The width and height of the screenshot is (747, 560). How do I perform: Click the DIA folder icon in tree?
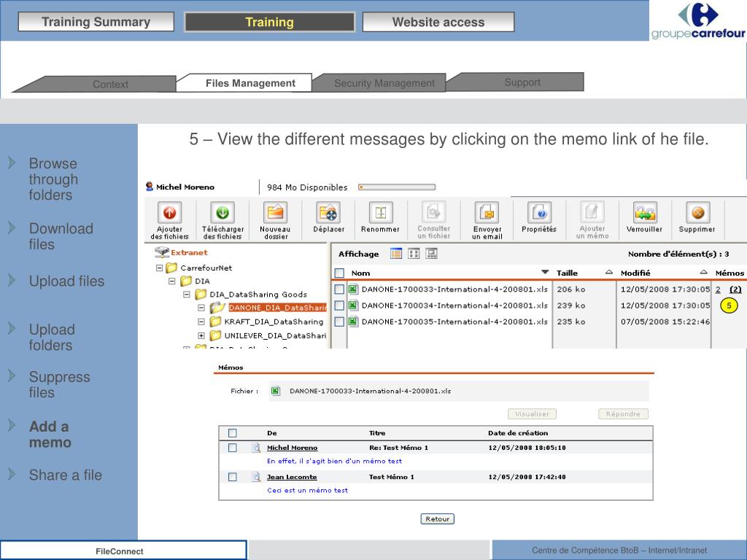coord(186,281)
